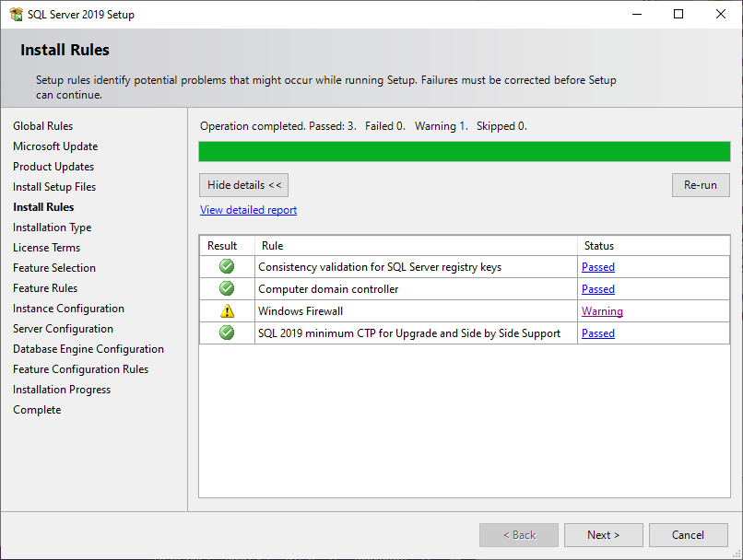Collapse details with Hide details button

click(x=243, y=185)
